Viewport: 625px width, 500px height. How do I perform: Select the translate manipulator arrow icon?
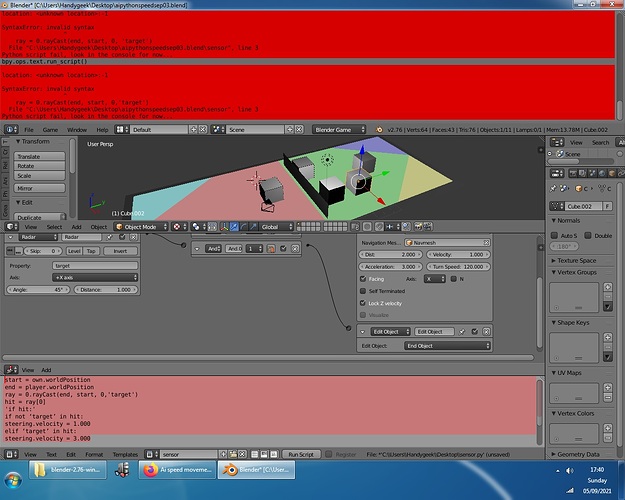[x=234, y=227]
